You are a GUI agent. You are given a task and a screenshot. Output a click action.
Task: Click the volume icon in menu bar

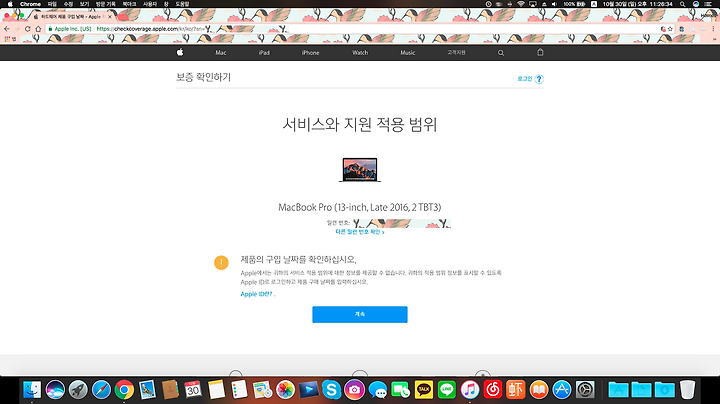click(554, 4)
